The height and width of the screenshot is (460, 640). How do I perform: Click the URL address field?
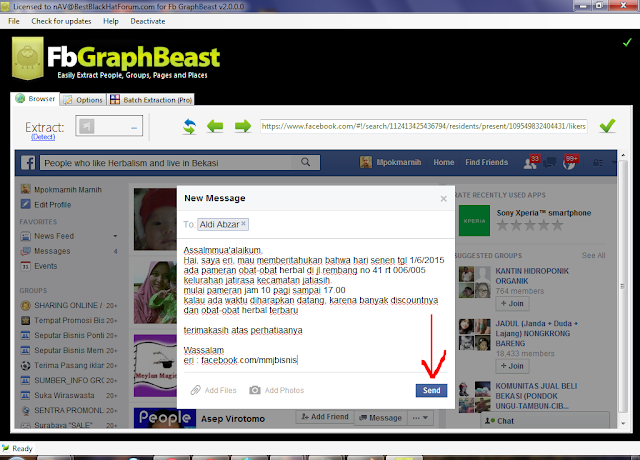[424, 126]
